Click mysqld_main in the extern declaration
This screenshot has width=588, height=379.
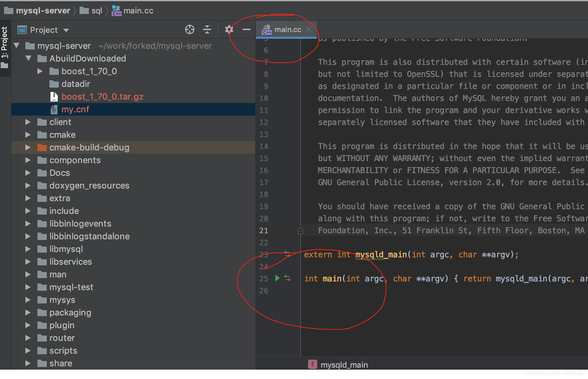coord(381,255)
